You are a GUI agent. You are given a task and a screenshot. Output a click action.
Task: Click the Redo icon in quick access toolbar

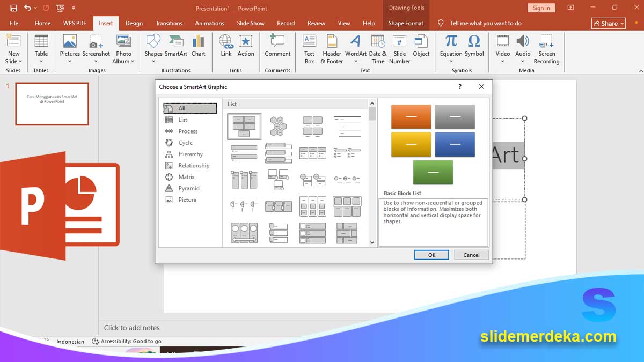[x=46, y=8]
